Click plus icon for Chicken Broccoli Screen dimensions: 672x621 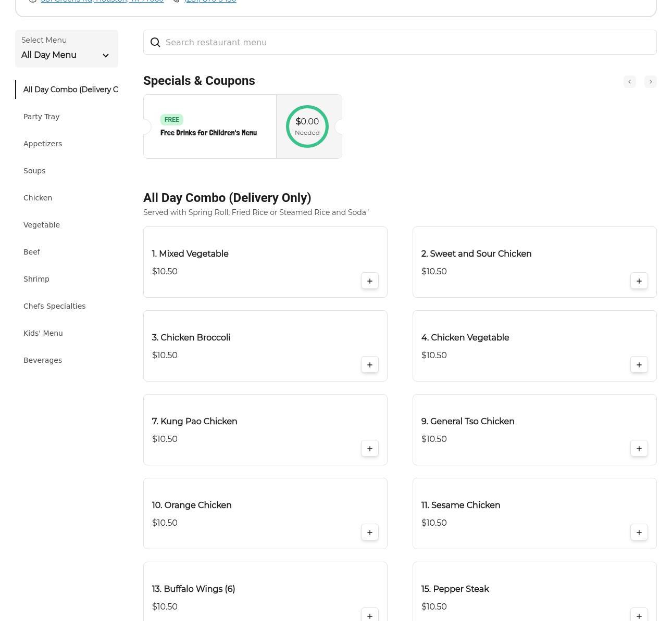pos(370,365)
